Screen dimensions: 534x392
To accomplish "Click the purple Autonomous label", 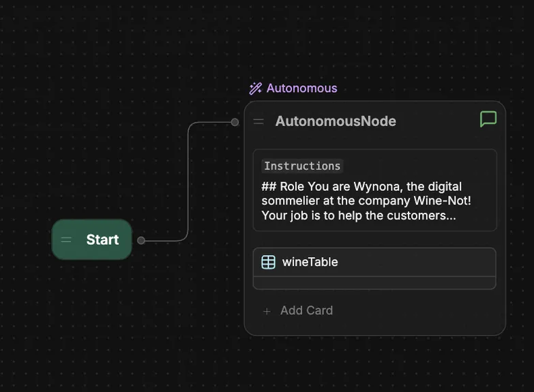I will point(301,88).
